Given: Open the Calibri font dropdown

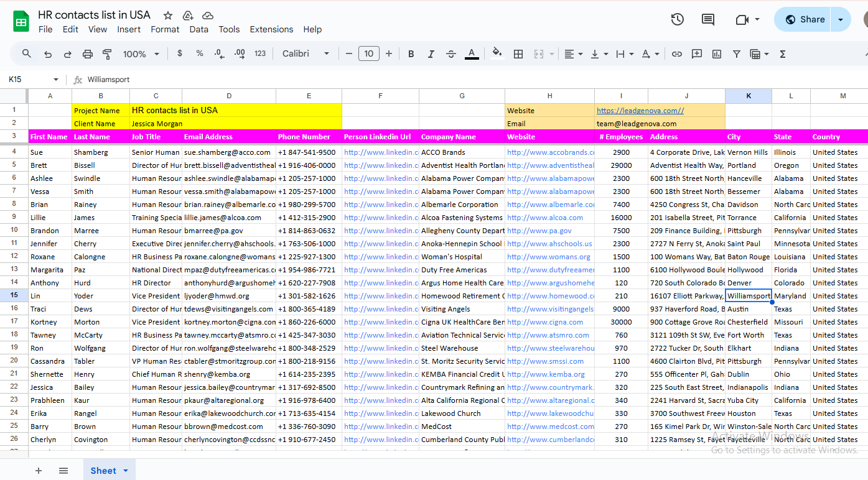Looking at the screenshot, I should [306, 53].
